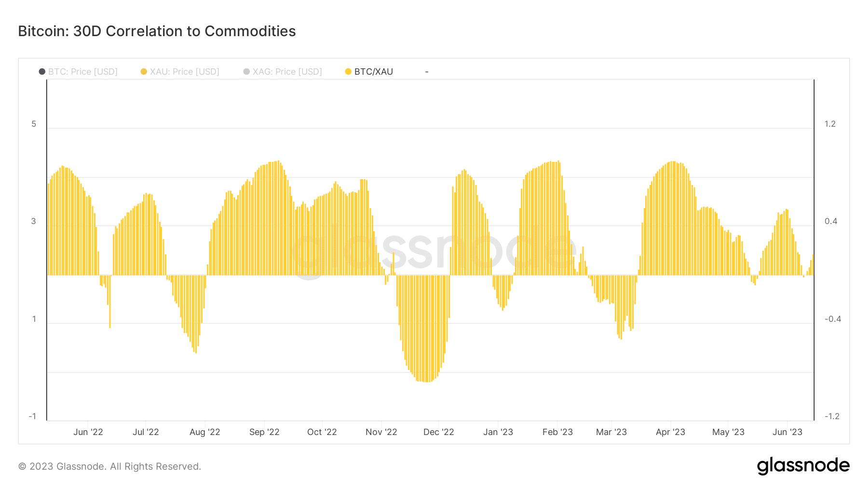This screenshot has width=868, height=488.
Task: Click the Mar '23 axis tick label
Action: coord(611,432)
